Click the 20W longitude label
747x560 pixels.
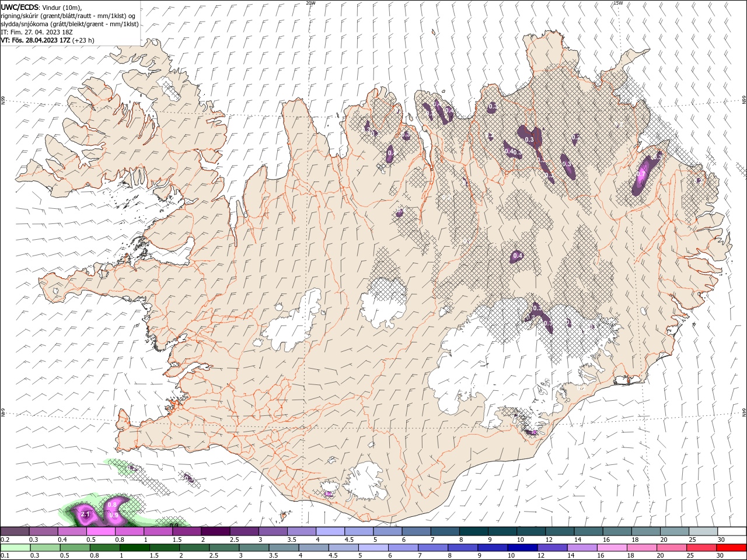tap(311, 3)
